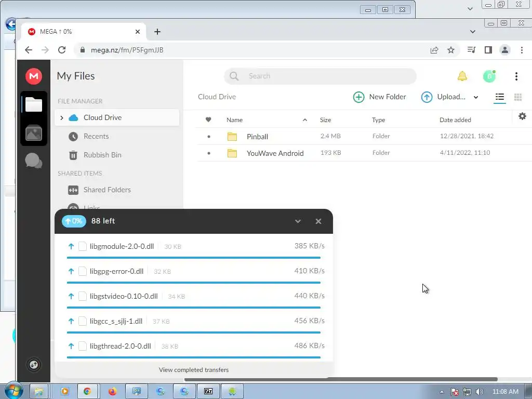This screenshot has width=532, height=399.
Task: Click the Upload button
Action: pos(444,97)
